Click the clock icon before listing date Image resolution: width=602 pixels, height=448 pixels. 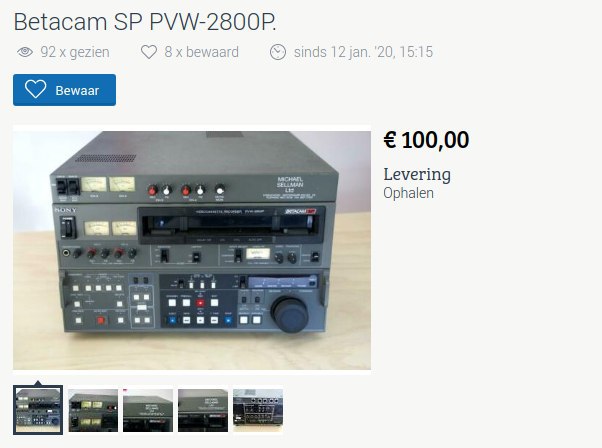(278, 52)
